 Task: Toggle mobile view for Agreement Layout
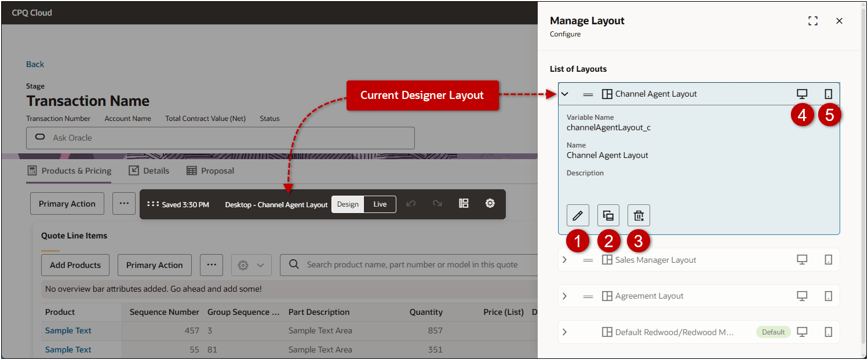pos(829,295)
